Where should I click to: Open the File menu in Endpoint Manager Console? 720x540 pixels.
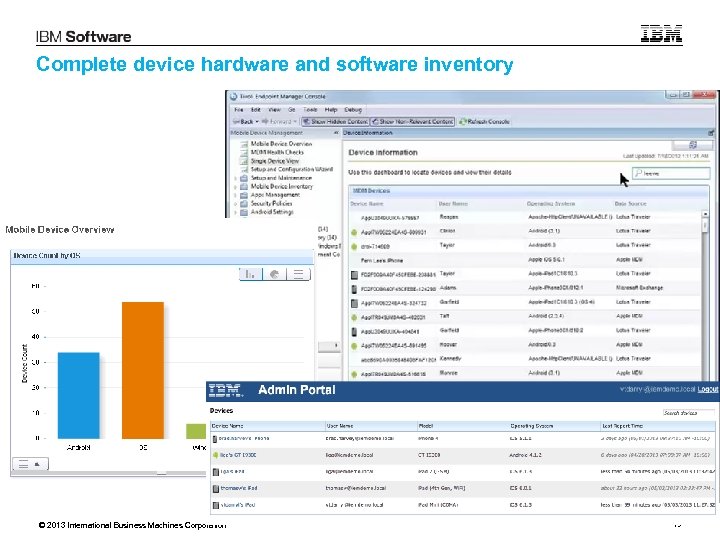click(x=239, y=110)
